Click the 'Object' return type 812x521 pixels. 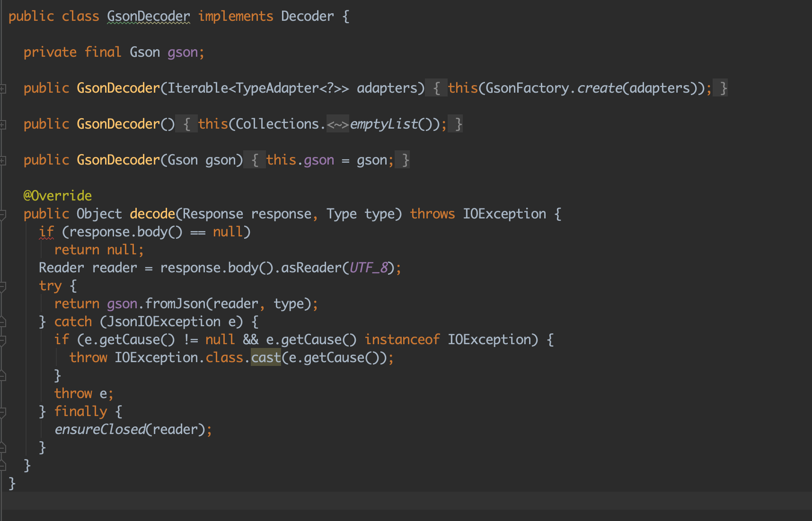pyautogui.click(x=99, y=214)
